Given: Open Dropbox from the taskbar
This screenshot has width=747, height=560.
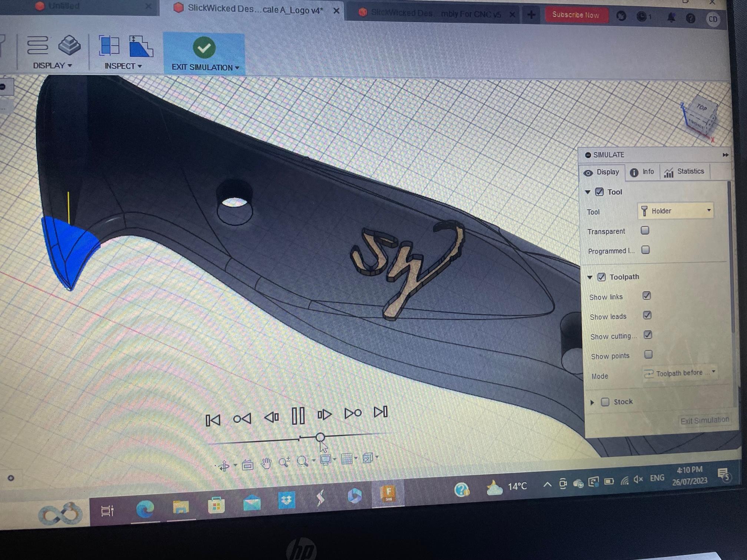Looking at the screenshot, I should point(286,500).
